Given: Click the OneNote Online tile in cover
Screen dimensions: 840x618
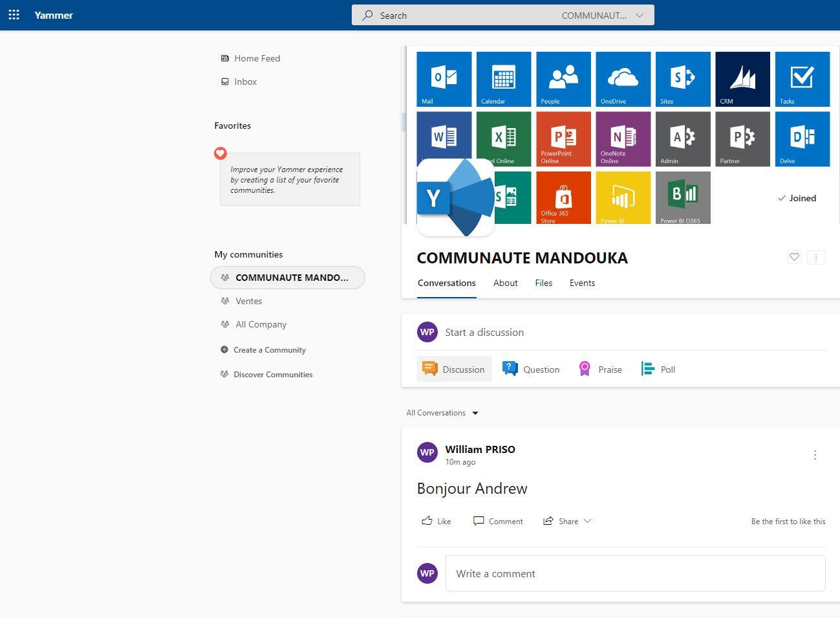Looking at the screenshot, I should (x=623, y=139).
